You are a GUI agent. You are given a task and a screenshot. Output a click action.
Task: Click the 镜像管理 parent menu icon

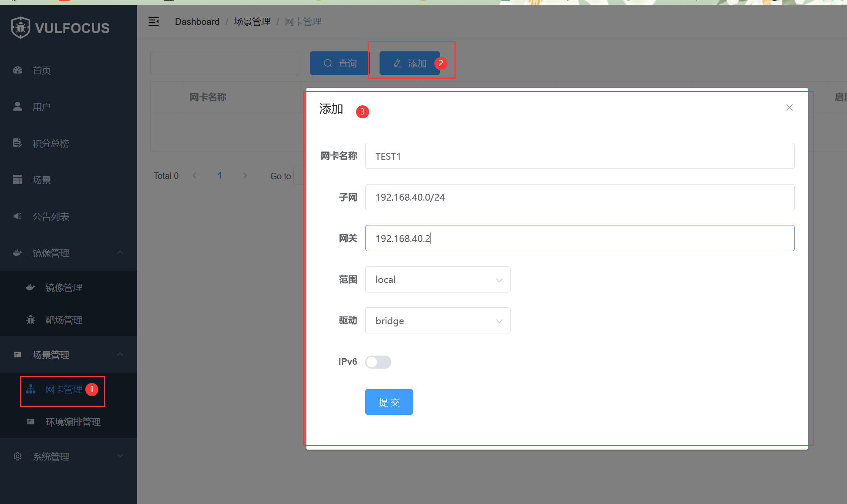(18, 253)
